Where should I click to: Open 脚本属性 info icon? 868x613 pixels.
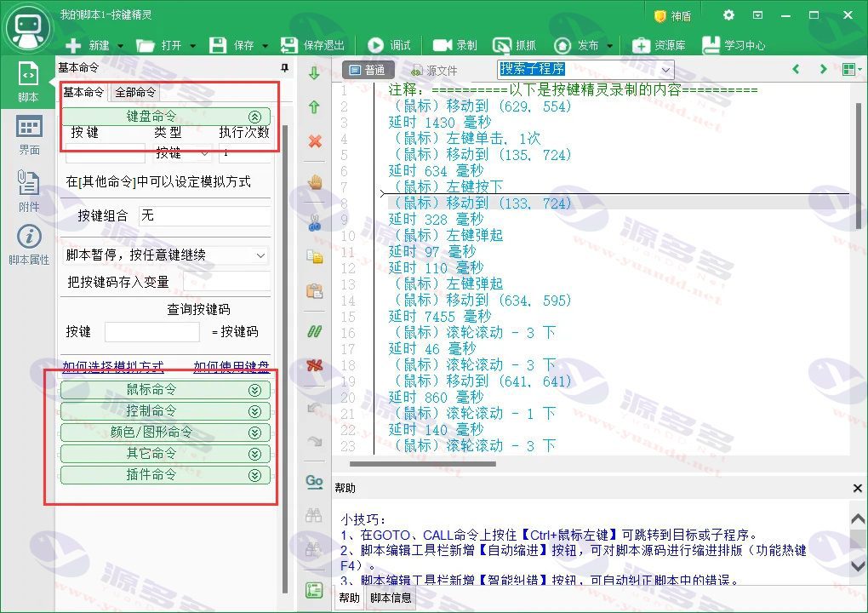(x=29, y=244)
